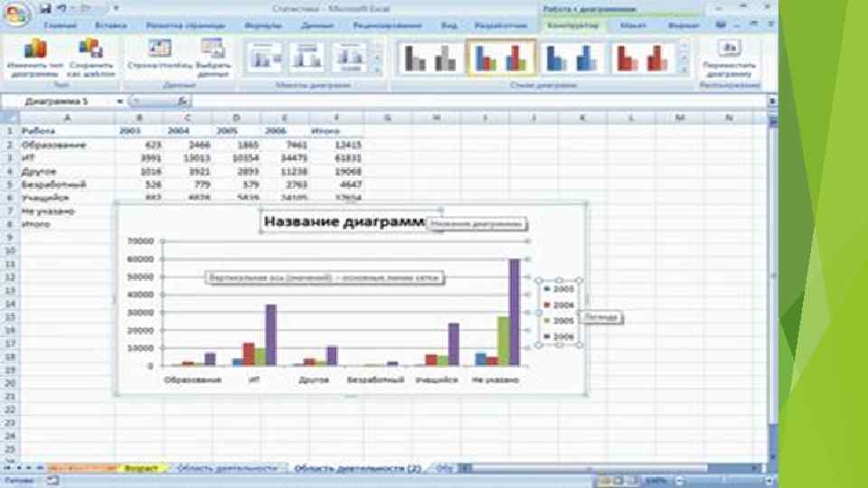Viewport: 868px width, 488px height.
Task: Click the horizontal scrollbar beside sheet tabs
Action: (590, 468)
